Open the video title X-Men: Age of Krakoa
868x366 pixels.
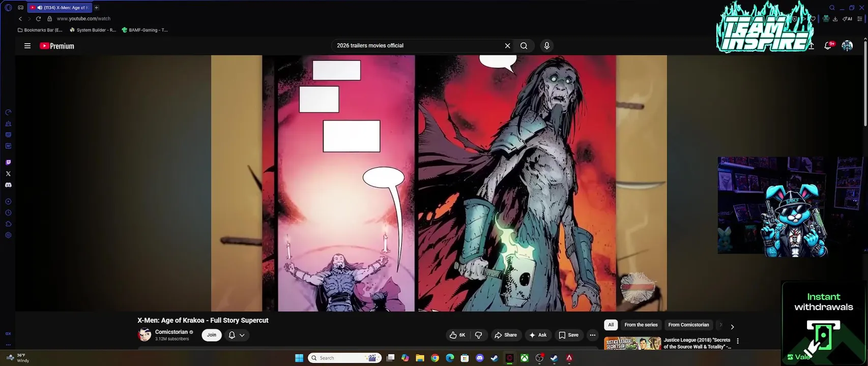tap(202, 320)
